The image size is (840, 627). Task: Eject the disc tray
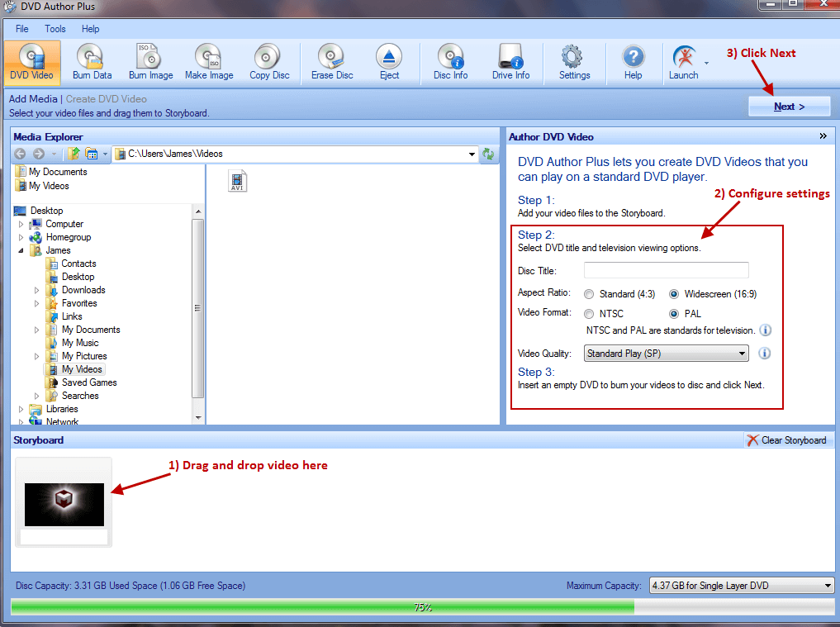click(x=389, y=62)
